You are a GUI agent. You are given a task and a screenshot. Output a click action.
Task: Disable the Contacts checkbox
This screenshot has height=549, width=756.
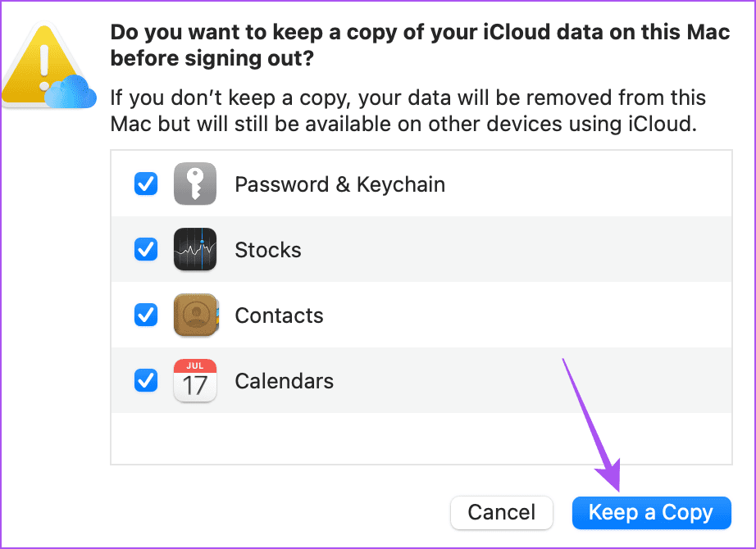pos(146,315)
